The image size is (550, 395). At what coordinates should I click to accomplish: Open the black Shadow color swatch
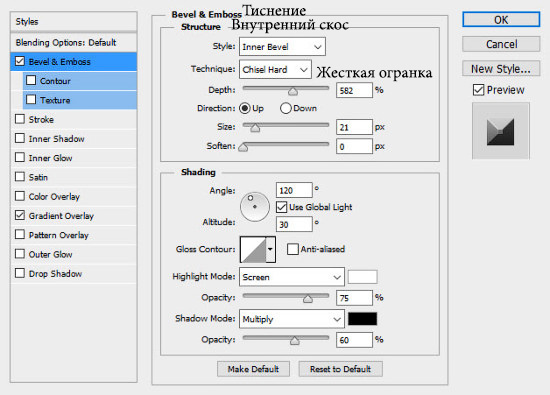(x=363, y=319)
